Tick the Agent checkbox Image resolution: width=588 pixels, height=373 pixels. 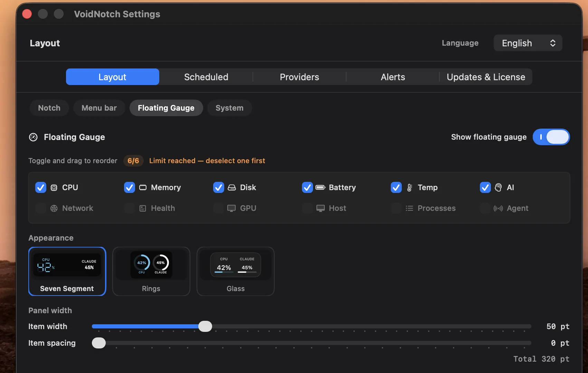pyautogui.click(x=485, y=208)
